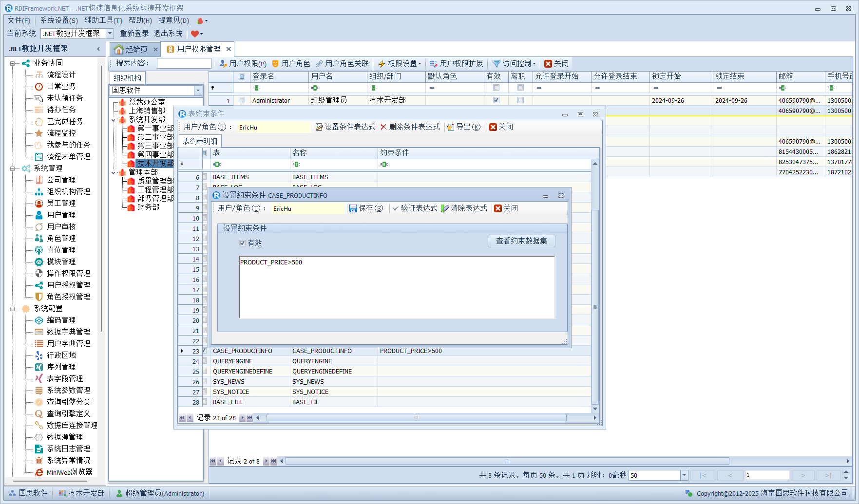Viewport: 859px width, 504px height.
Task: Click the user permission extension icon
Action: pos(433,64)
